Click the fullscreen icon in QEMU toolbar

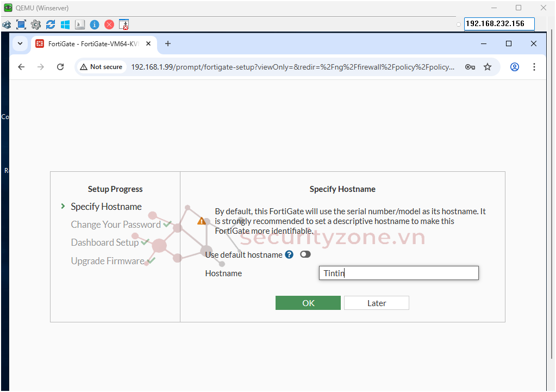point(21,24)
